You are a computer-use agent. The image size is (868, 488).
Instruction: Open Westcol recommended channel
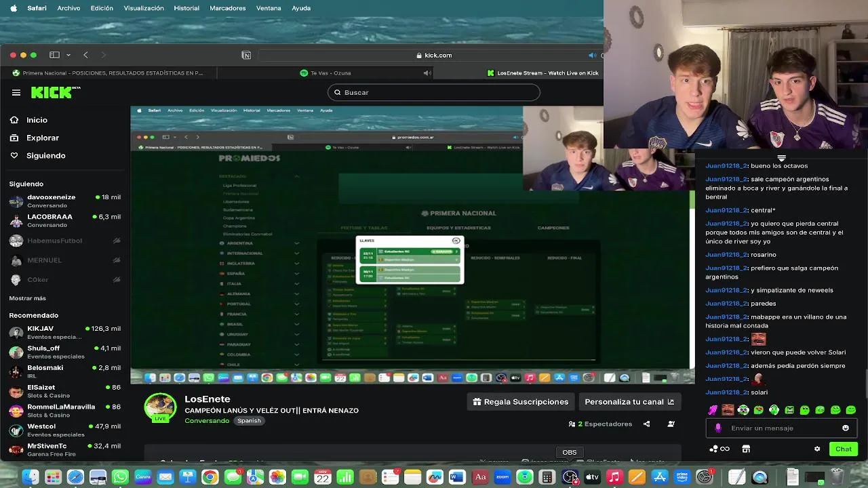pyautogui.click(x=65, y=430)
